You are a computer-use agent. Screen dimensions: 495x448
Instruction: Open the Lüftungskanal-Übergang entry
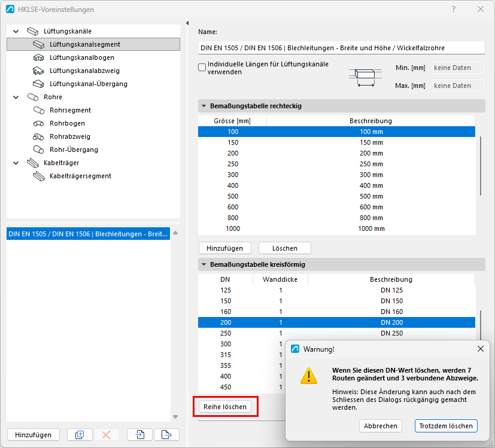point(89,84)
